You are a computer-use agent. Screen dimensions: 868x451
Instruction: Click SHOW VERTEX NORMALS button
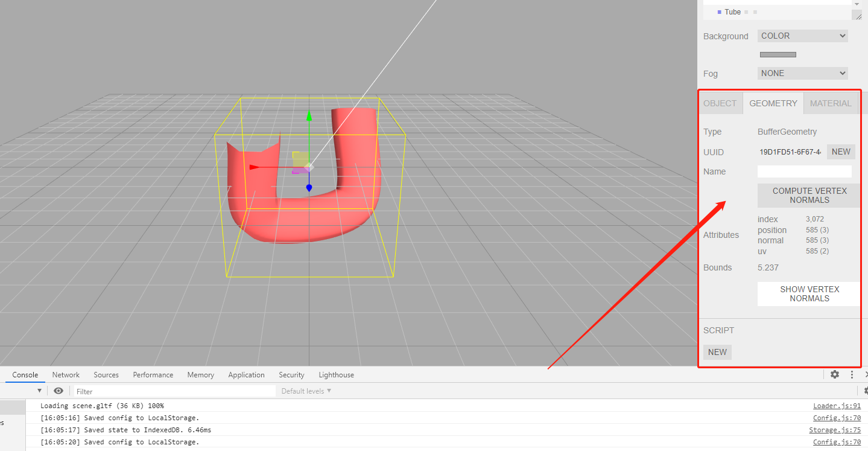(809, 294)
